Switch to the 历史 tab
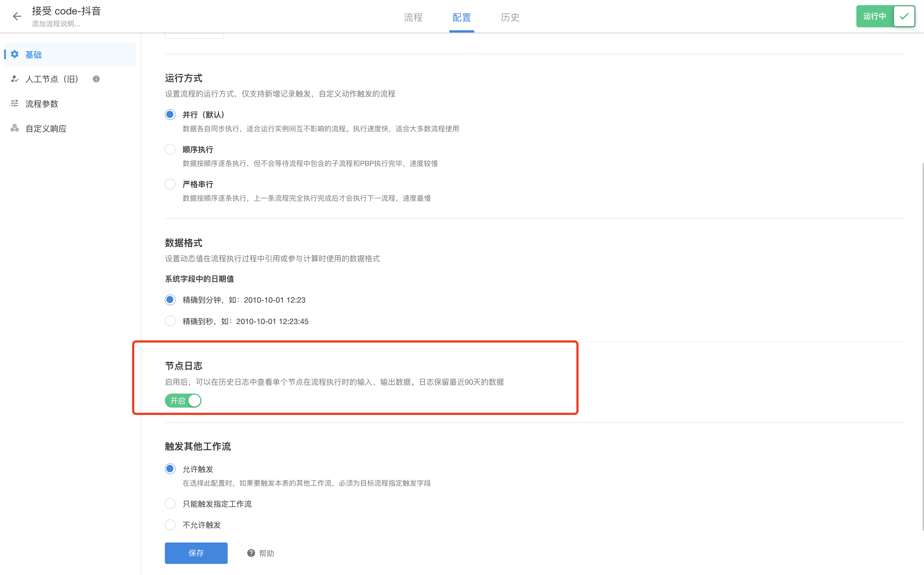Image resolution: width=924 pixels, height=575 pixels. (510, 17)
